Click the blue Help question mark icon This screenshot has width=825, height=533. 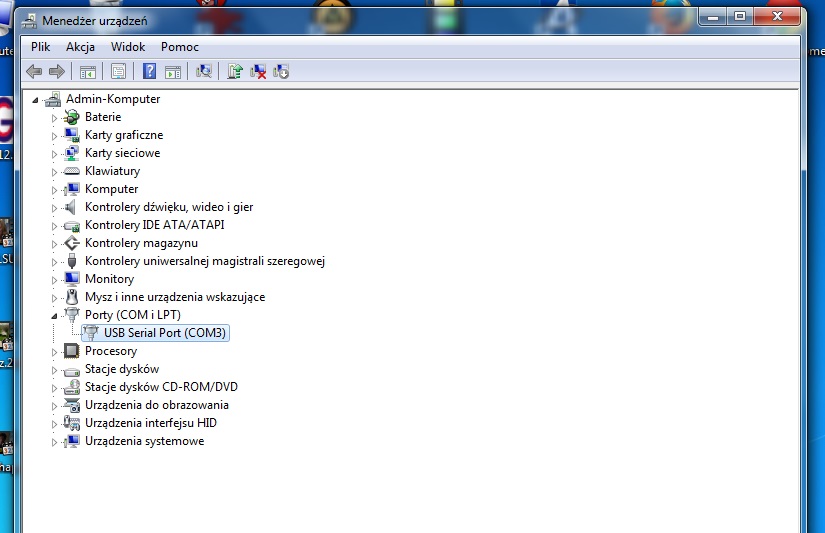(x=150, y=71)
